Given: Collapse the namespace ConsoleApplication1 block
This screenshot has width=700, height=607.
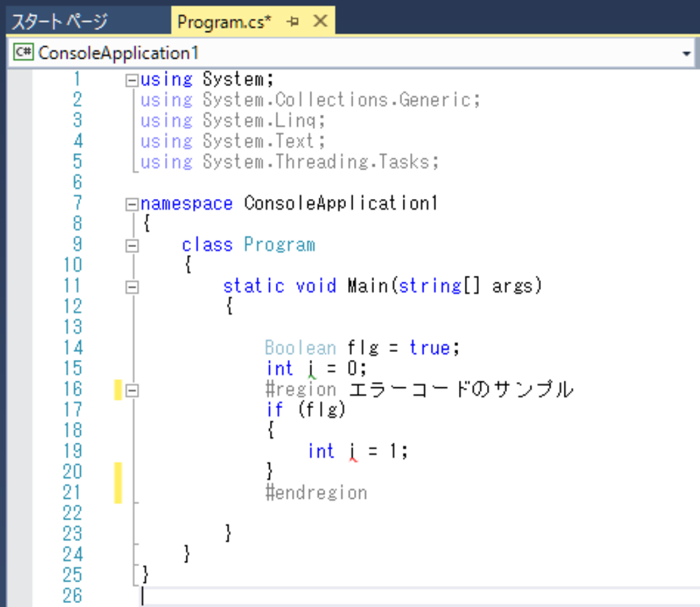Looking at the screenshot, I should 132,204.
